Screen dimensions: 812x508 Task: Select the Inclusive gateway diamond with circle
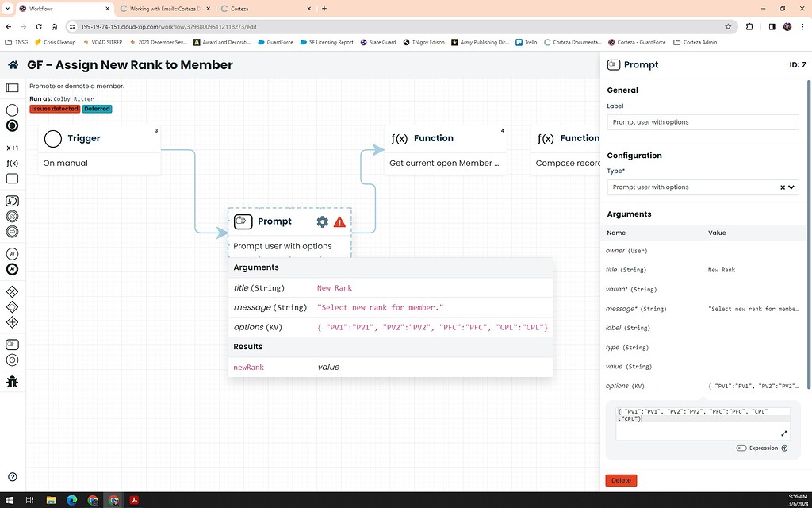pos(12,307)
